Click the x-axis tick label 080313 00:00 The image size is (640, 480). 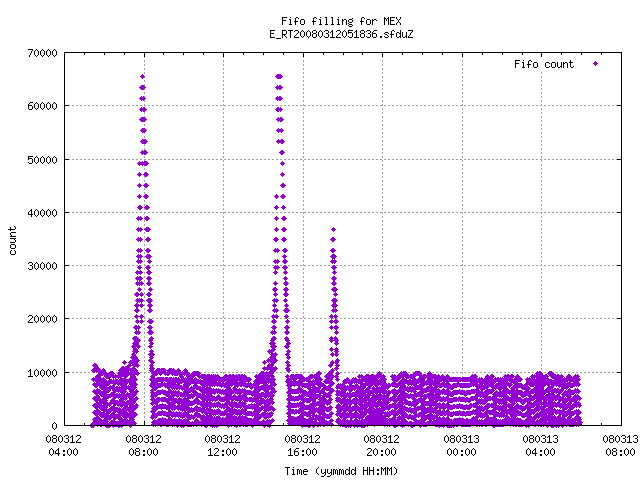point(462,446)
